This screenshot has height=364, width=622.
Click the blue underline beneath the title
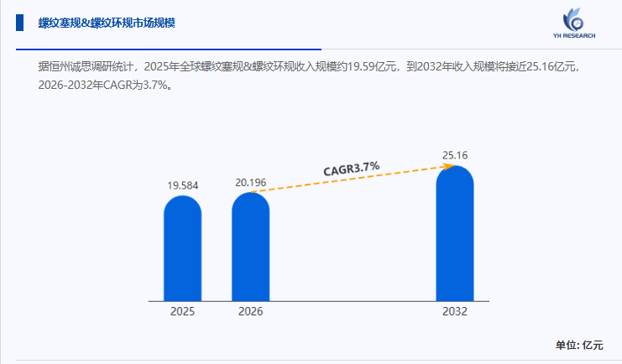click(x=168, y=49)
